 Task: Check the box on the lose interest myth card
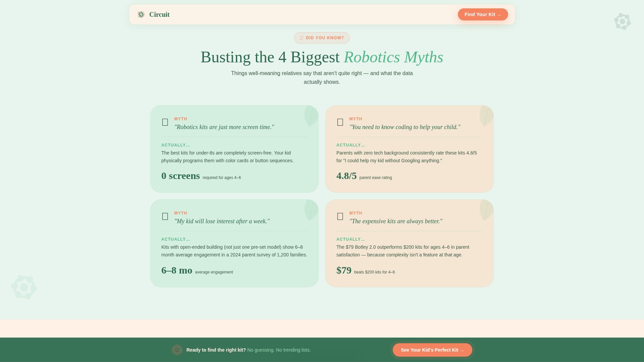pos(165,217)
